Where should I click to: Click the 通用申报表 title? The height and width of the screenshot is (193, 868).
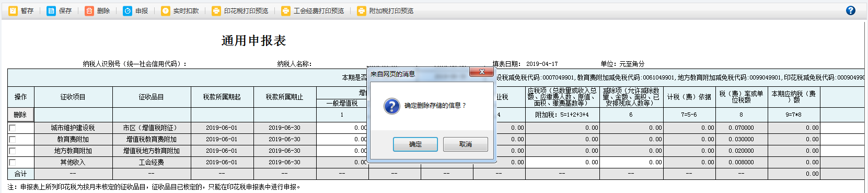[253, 41]
